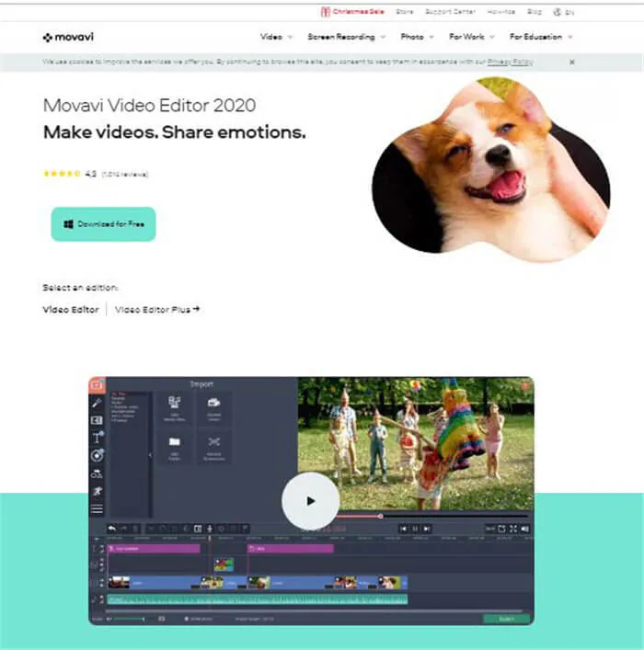Expand the For Work dropdown menu

pos(472,37)
